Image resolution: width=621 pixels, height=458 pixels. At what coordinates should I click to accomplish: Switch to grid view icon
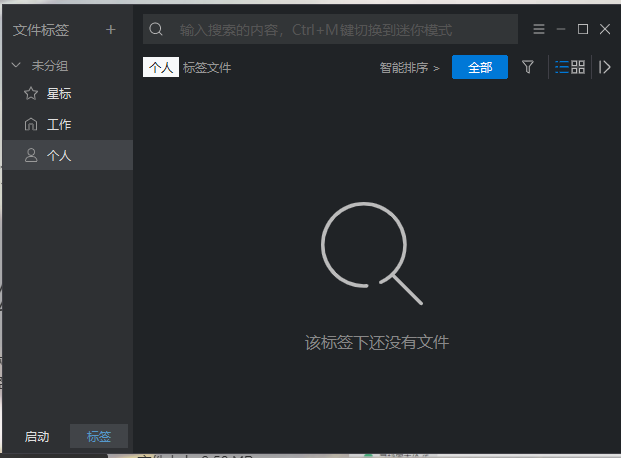point(578,67)
